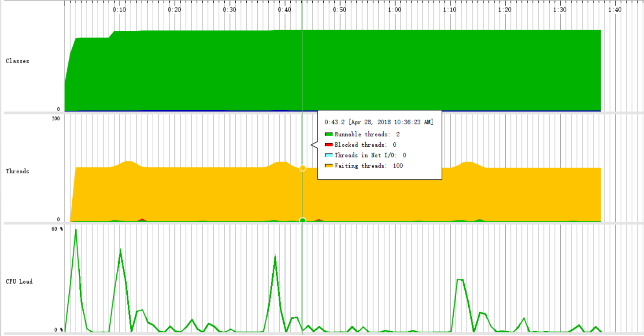Select the yellow circle marker on Threads graph

(303, 168)
